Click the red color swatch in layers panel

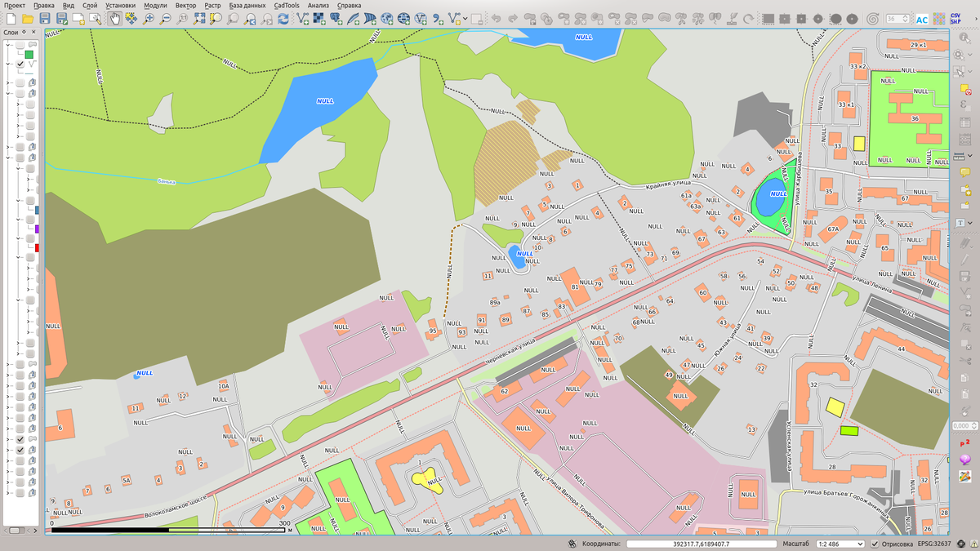click(x=37, y=247)
